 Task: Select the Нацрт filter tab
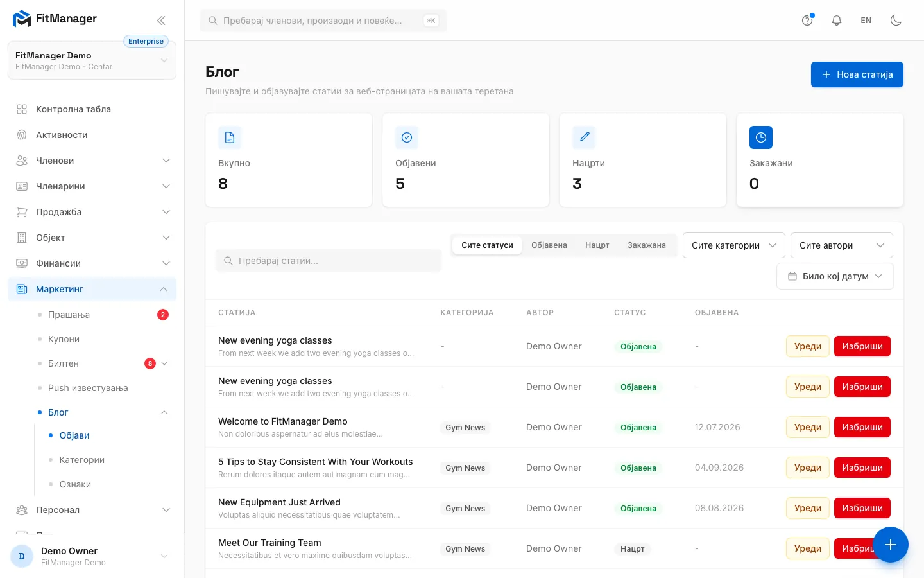[597, 245]
